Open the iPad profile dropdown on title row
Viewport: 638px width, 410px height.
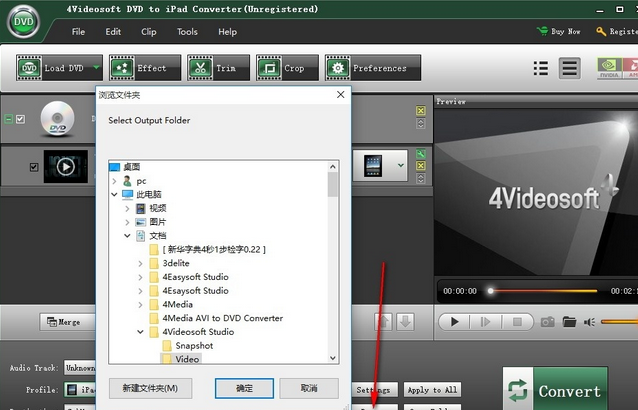click(401, 165)
